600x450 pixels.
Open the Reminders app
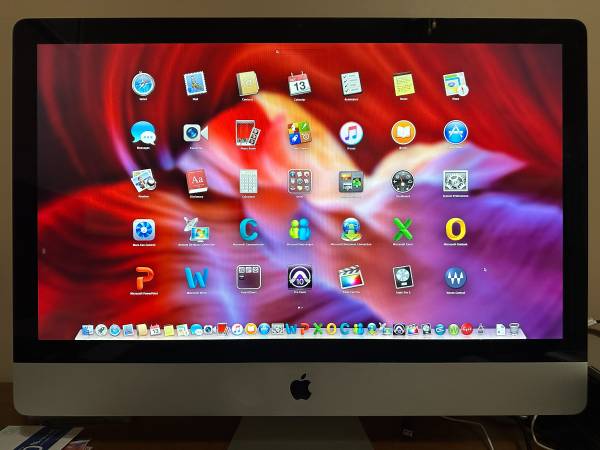[351, 84]
